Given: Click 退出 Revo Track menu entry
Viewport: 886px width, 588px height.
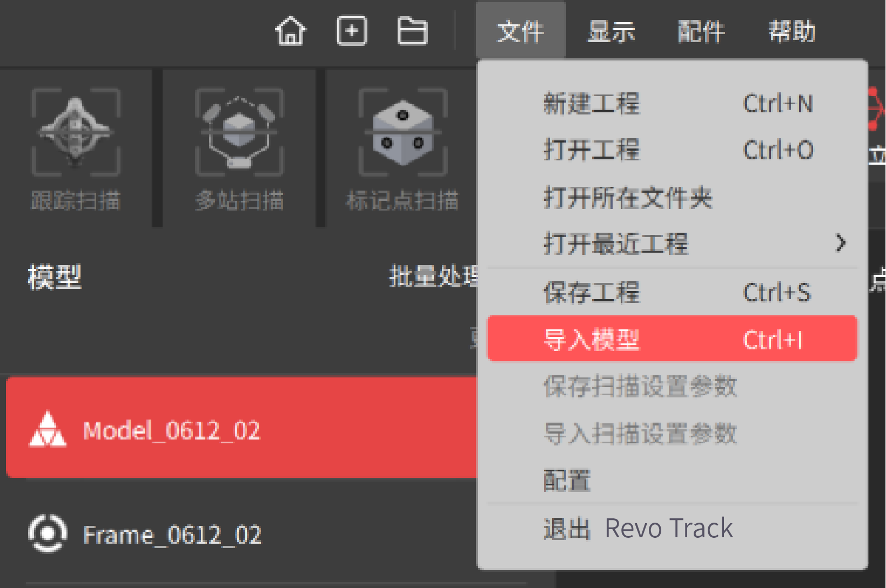Looking at the screenshot, I should click(x=673, y=528).
